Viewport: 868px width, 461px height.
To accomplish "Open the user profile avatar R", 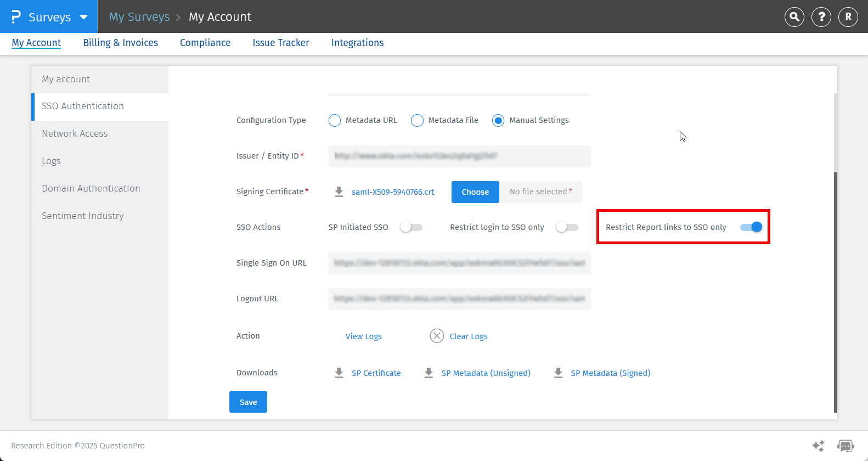I will coord(848,17).
